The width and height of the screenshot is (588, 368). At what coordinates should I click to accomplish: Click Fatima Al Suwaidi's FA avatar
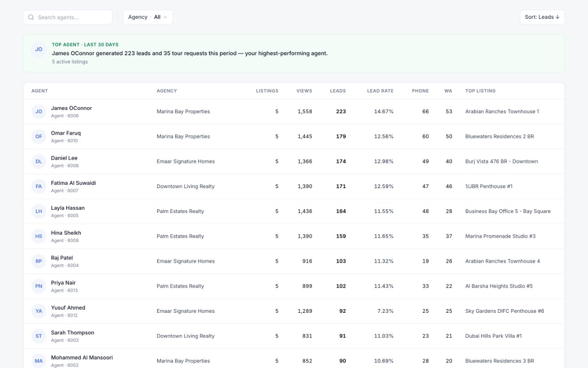point(39,186)
